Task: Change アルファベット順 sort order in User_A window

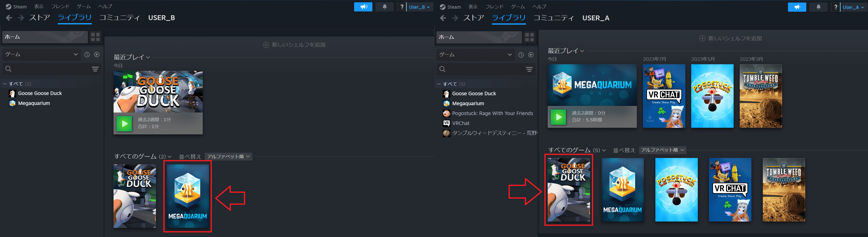Action: 662,150
